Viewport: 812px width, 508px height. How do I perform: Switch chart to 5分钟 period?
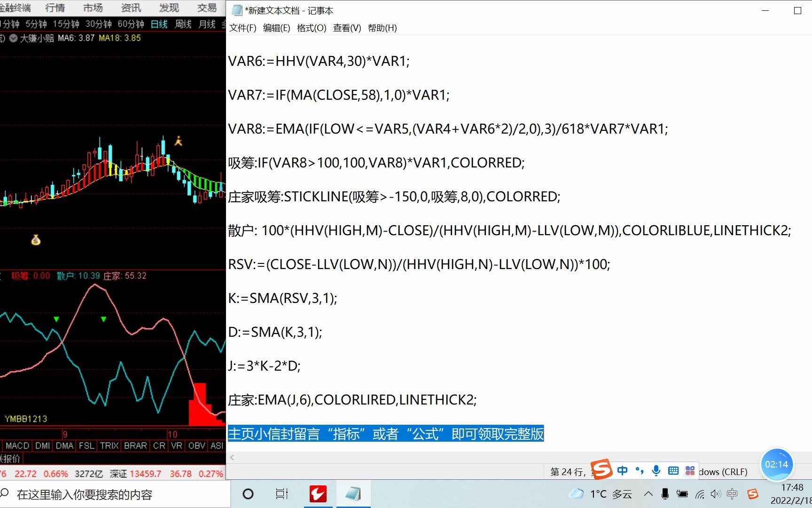[36, 24]
